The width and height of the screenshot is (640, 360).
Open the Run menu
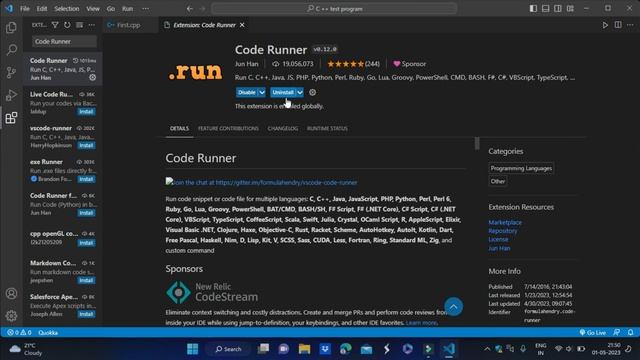coord(127,9)
